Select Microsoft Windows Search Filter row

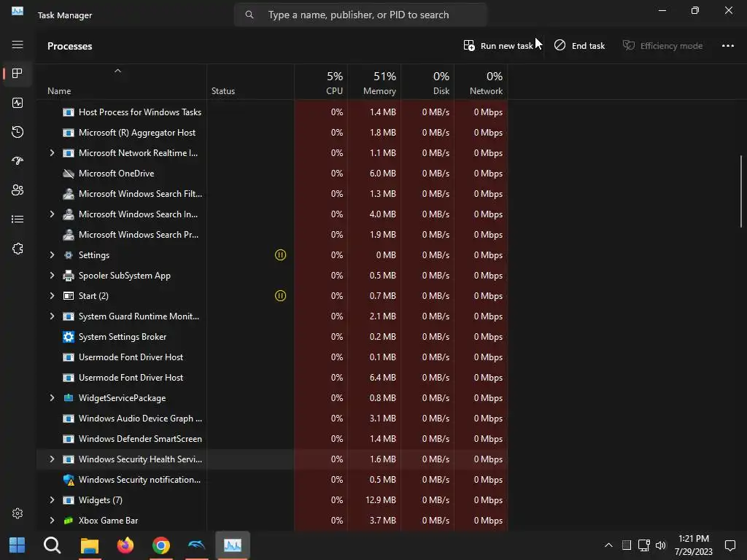(x=272, y=194)
